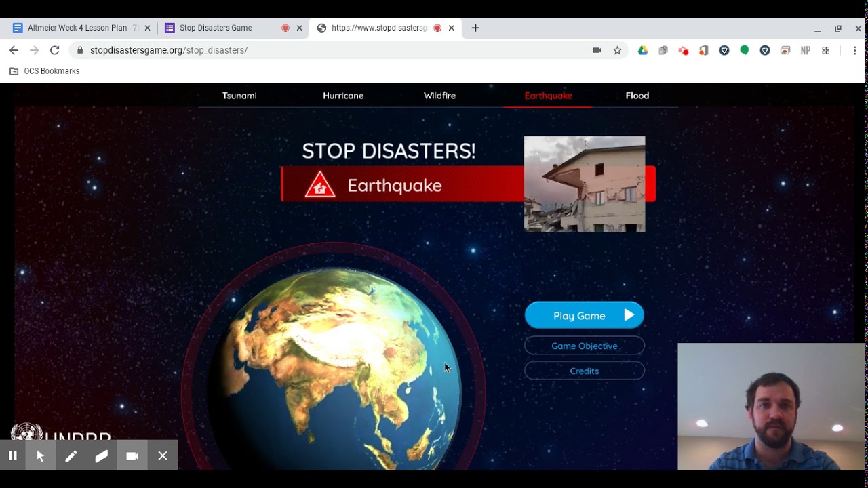
Task: Click the damaged building thumbnail
Action: click(x=585, y=184)
